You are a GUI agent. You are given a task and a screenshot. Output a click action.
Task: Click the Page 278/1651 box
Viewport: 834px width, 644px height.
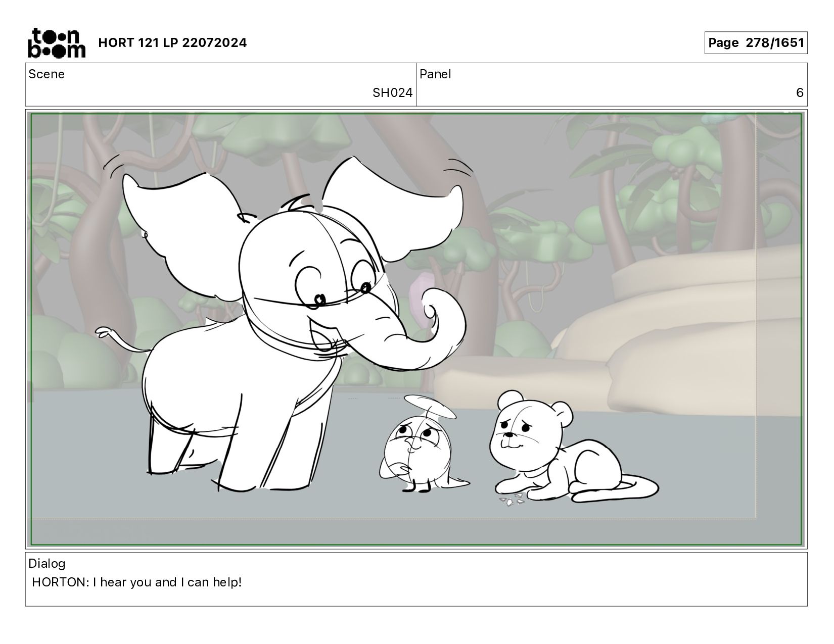click(756, 43)
